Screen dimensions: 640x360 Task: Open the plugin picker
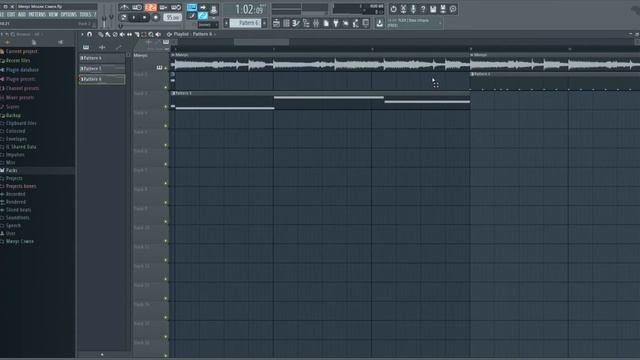coord(336,23)
